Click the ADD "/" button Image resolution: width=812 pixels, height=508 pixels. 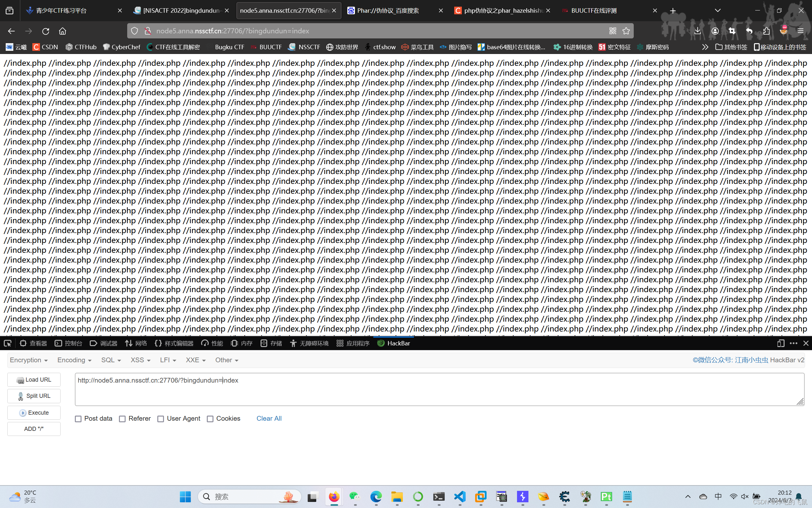[x=34, y=429]
